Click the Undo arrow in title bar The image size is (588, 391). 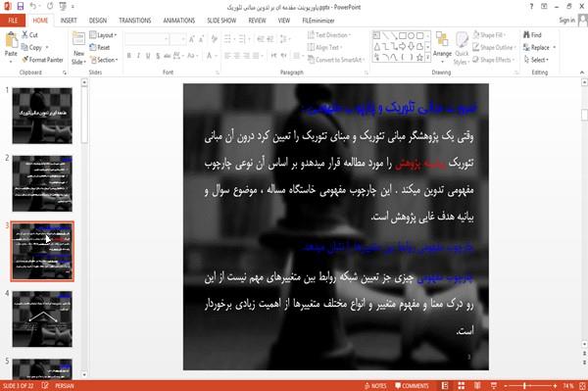[33, 7]
